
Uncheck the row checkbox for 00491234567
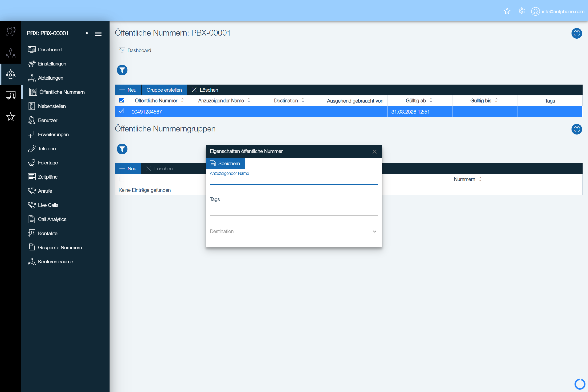coord(121,111)
